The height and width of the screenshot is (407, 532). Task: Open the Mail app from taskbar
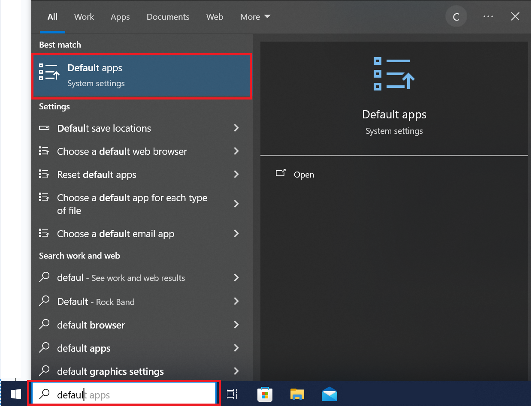pos(329,394)
